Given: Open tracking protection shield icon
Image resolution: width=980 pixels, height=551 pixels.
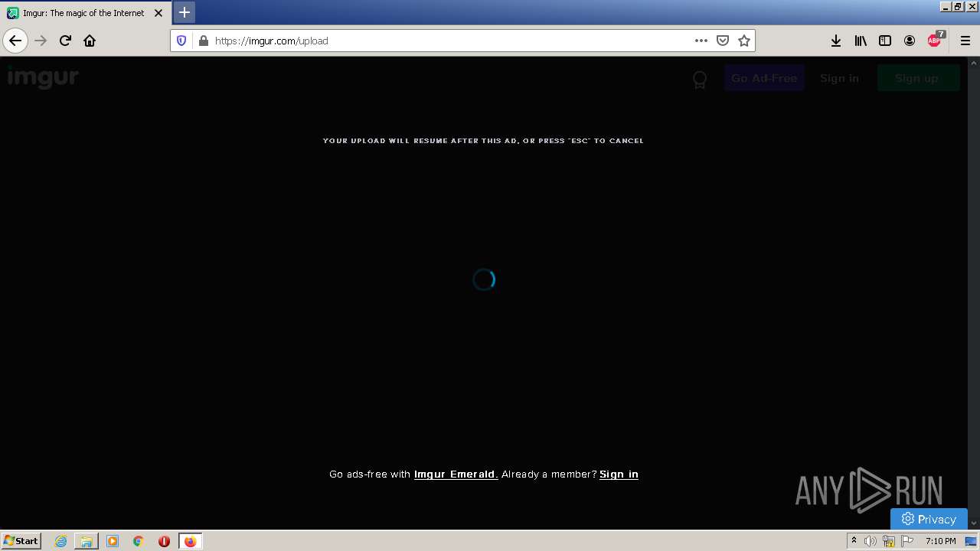Looking at the screenshot, I should tap(181, 41).
